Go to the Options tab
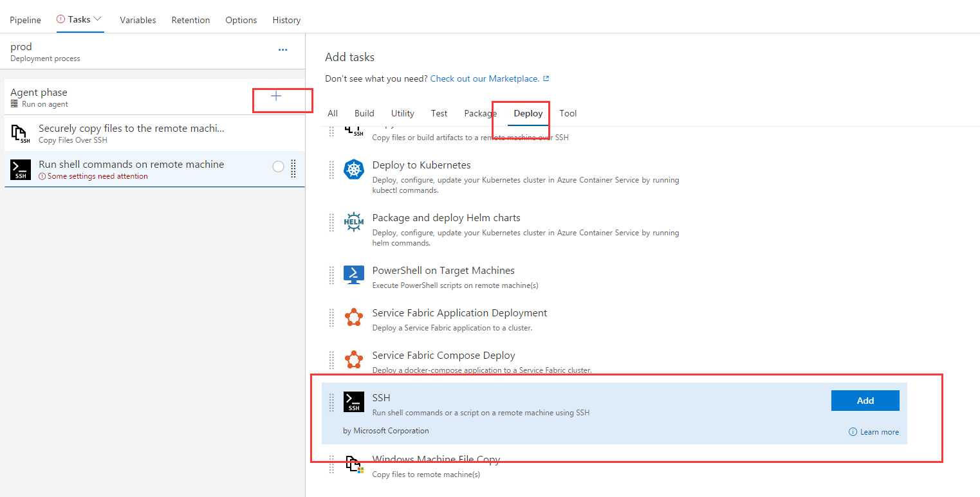The width and height of the screenshot is (980, 497). (x=241, y=20)
